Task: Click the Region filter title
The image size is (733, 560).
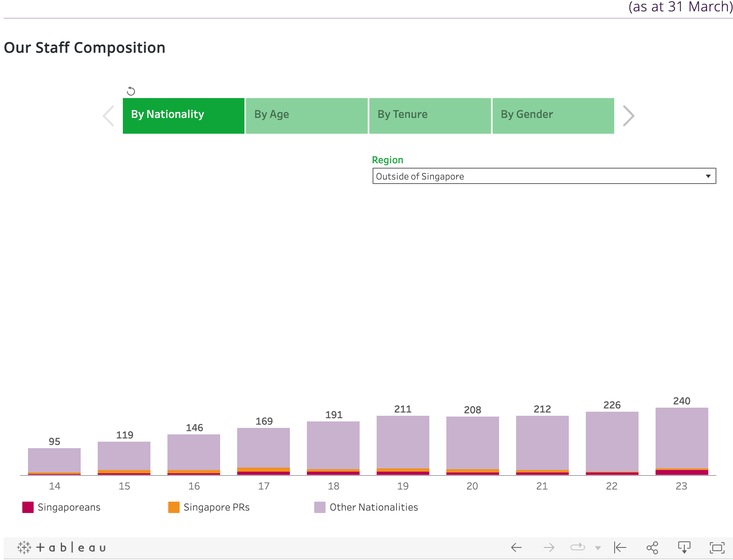Action: click(388, 160)
